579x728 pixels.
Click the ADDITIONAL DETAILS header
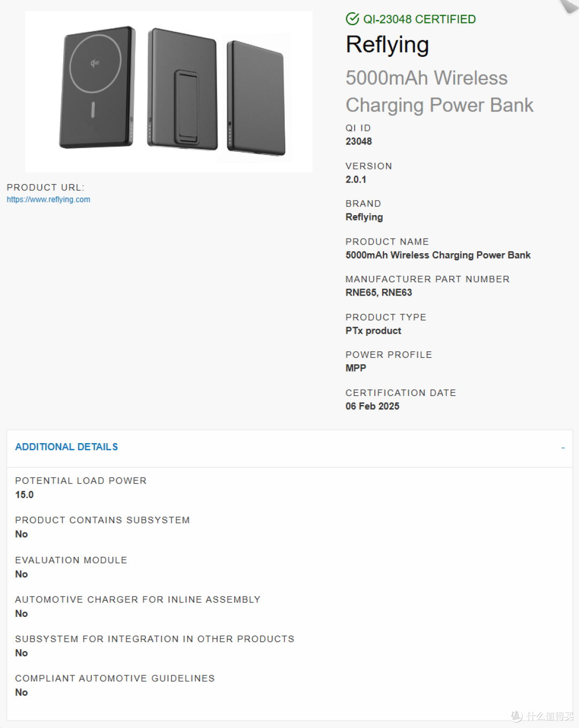66,447
